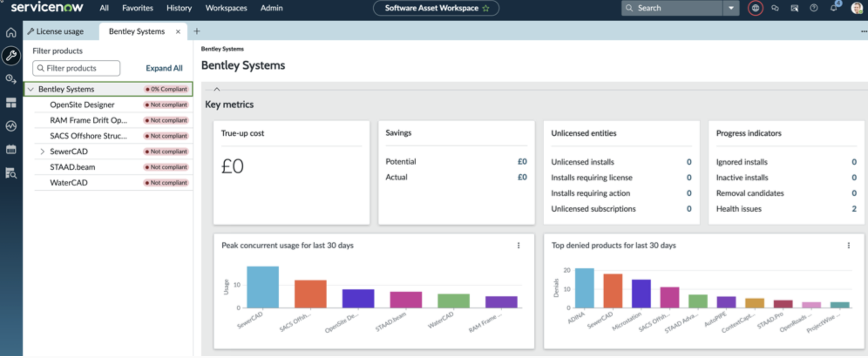Click the Actual savings £0 value
Screen dimensions: 868x358
[522, 177]
